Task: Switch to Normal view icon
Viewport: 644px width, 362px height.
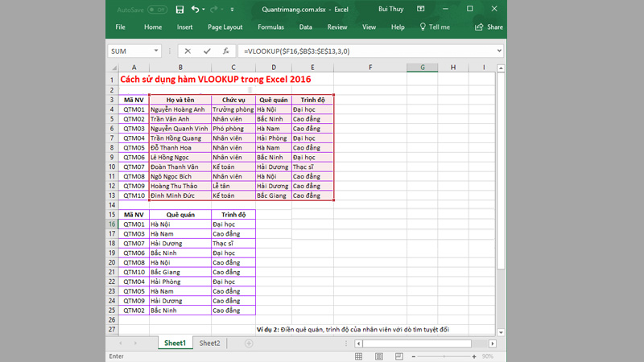Action: tap(358, 356)
